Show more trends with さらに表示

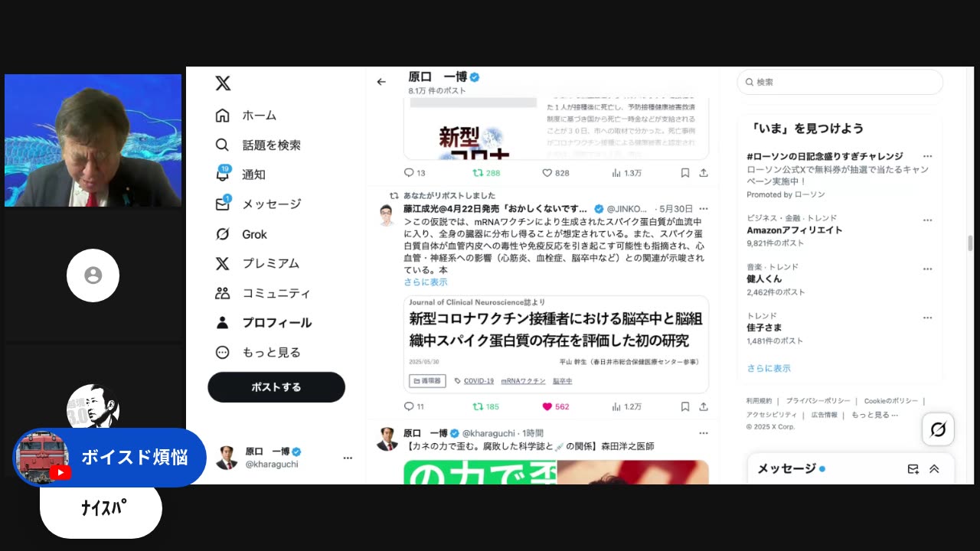pos(769,368)
